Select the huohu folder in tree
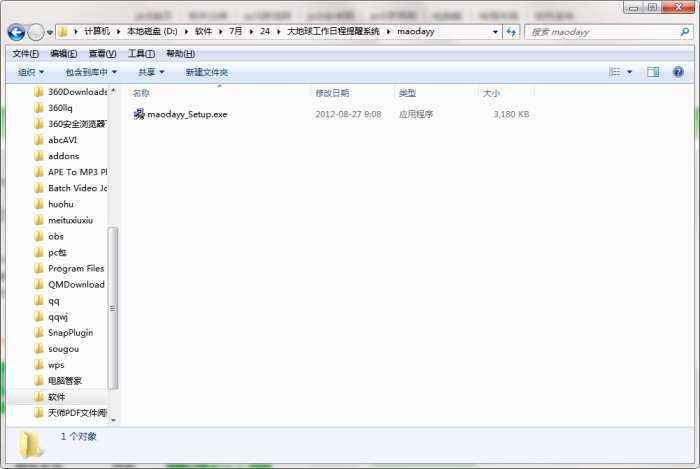This screenshot has height=469, width=700. (x=54, y=204)
